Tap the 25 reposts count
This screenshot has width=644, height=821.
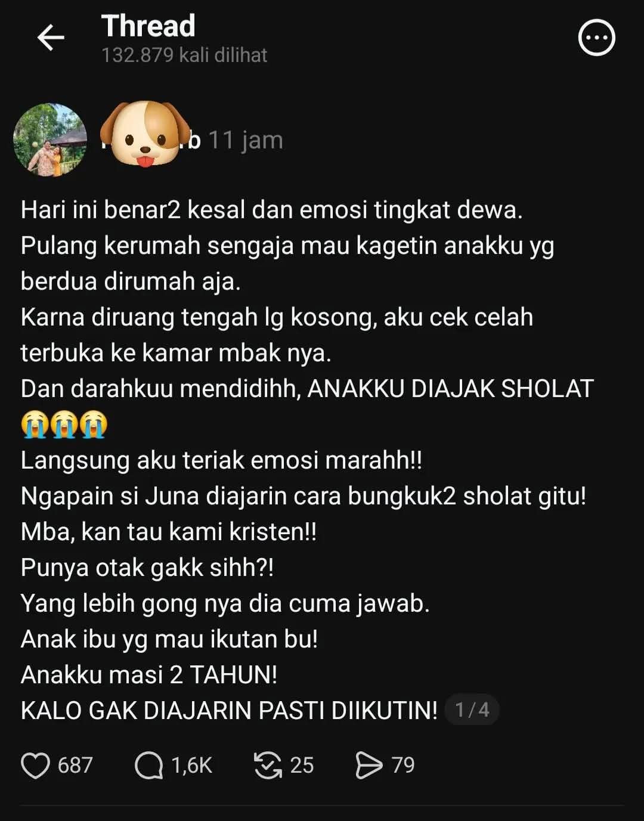coord(302,766)
